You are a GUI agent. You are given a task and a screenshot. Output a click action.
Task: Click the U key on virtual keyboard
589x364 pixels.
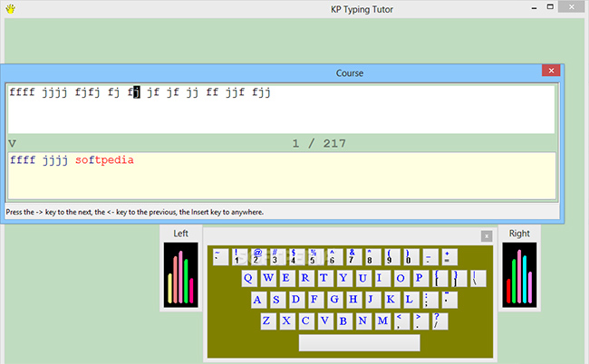click(362, 279)
